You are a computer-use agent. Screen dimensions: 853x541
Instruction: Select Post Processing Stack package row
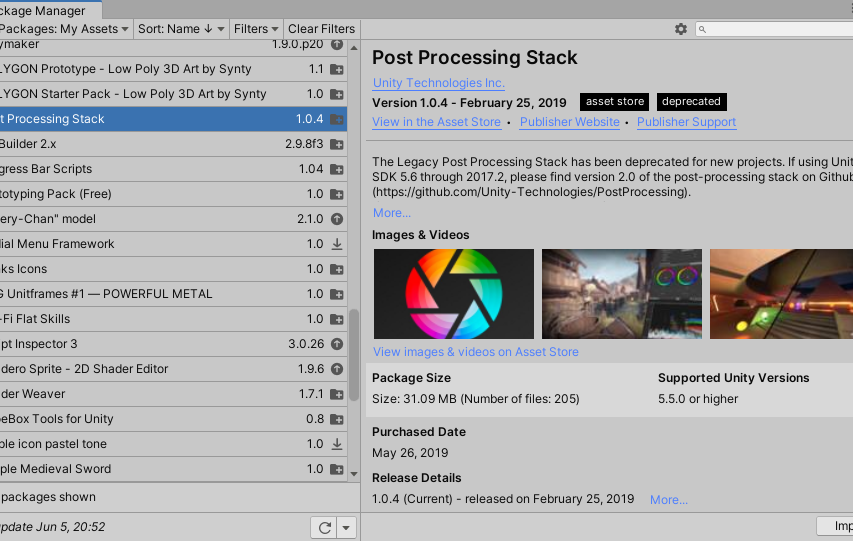point(173,119)
